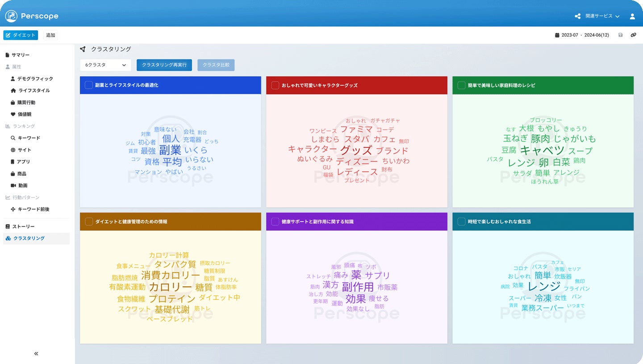This screenshot has width=643, height=364.
Task: Click the ダイエット keyword button
Action: point(21,35)
